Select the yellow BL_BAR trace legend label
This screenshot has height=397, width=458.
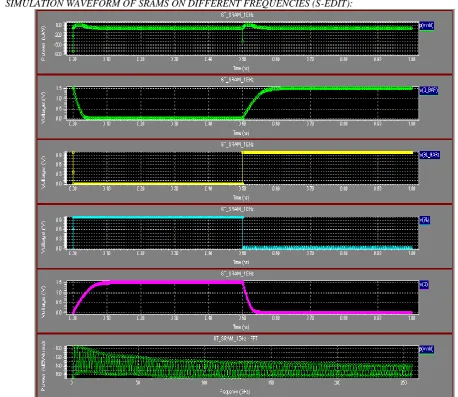point(429,155)
